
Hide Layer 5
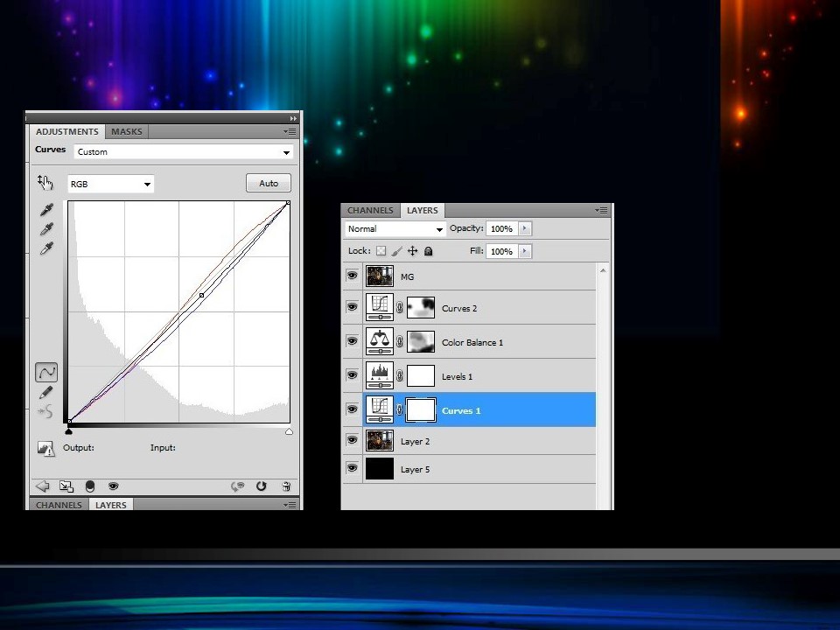tap(352, 467)
